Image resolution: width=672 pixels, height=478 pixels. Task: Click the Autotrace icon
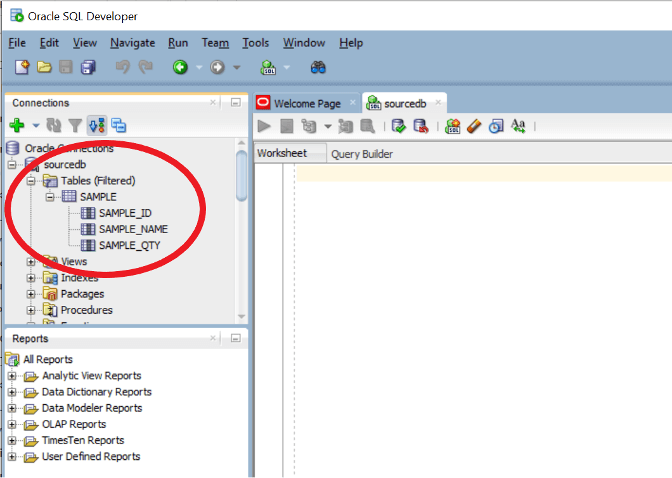tap(345, 126)
